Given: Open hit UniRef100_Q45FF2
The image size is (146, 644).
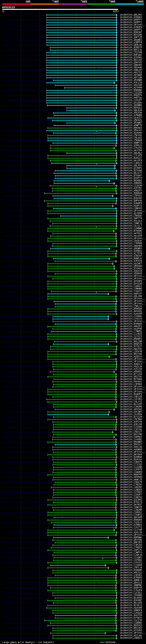Looking at the screenshot, I should (131, 22).
